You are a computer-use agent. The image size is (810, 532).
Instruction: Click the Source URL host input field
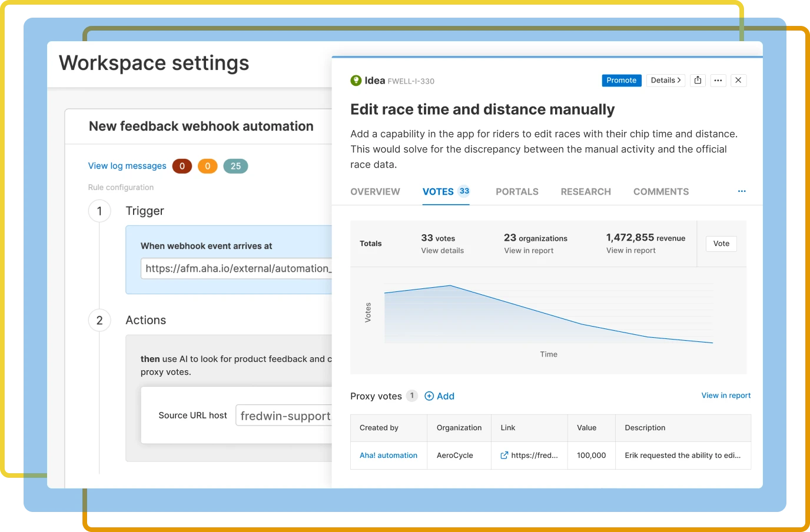(288, 415)
